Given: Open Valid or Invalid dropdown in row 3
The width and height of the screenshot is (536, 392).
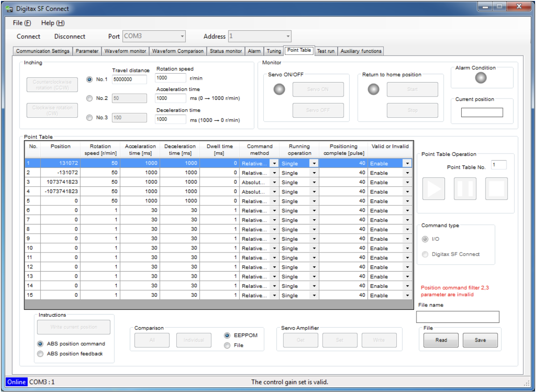Looking at the screenshot, I should point(408,182).
